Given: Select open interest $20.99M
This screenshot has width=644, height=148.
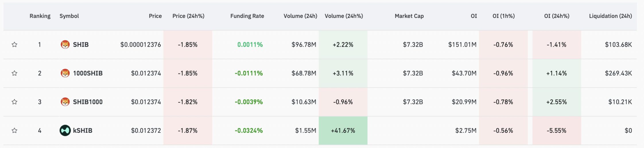Looking at the screenshot, I should click(x=464, y=102).
